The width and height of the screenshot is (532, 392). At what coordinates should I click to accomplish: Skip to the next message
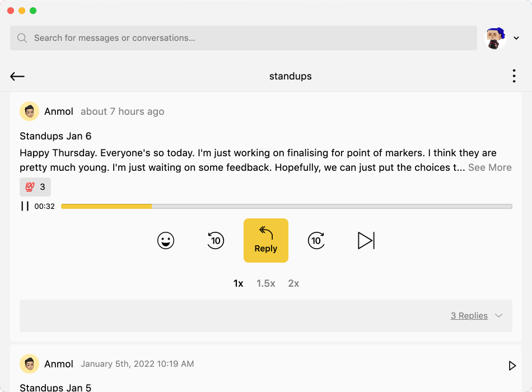(x=366, y=241)
